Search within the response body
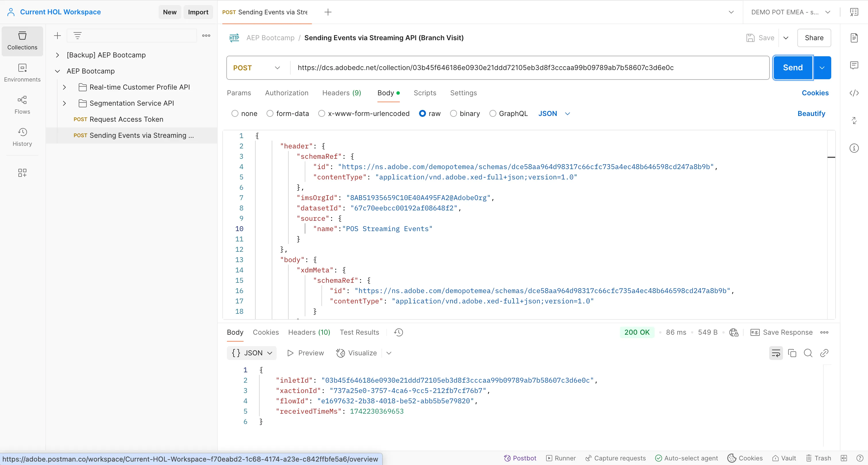The width and height of the screenshot is (868, 465). coord(808,353)
